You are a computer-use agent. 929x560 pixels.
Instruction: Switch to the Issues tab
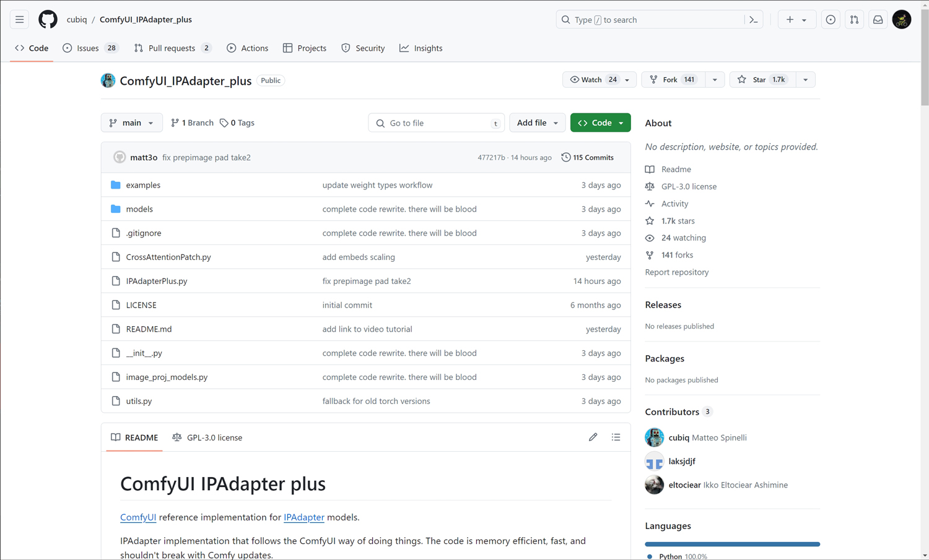[x=88, y=48]
